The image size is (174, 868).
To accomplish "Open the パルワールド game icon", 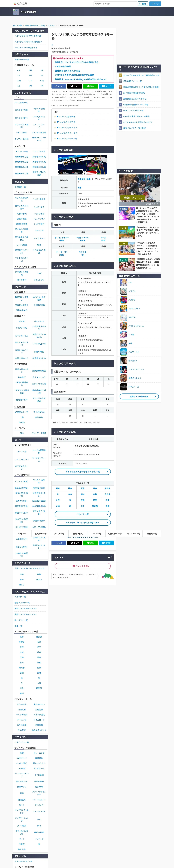I will coord(124,352).
